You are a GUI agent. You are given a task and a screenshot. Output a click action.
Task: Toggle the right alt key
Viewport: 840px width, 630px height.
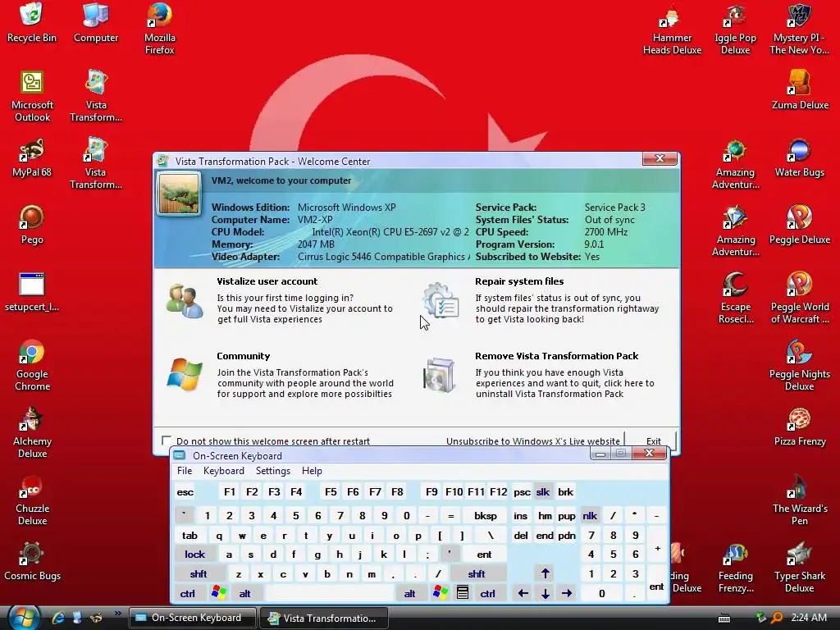(x=410, y=593)
